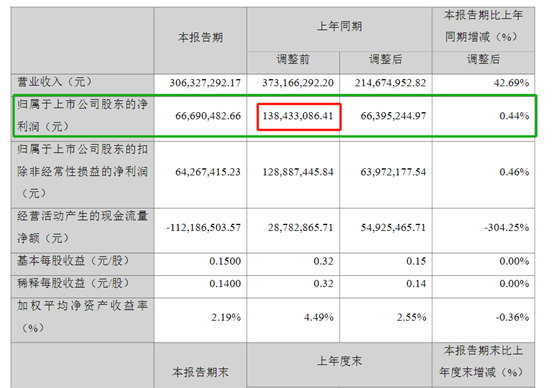Viewport: 554px width, 388px height.
Task: Click the 调整后 subheader under 上年同期
Action: click(x=385, y=59)
